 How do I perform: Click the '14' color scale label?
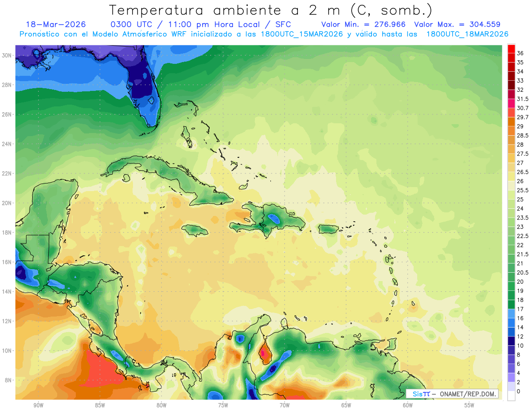pos(520,327)
